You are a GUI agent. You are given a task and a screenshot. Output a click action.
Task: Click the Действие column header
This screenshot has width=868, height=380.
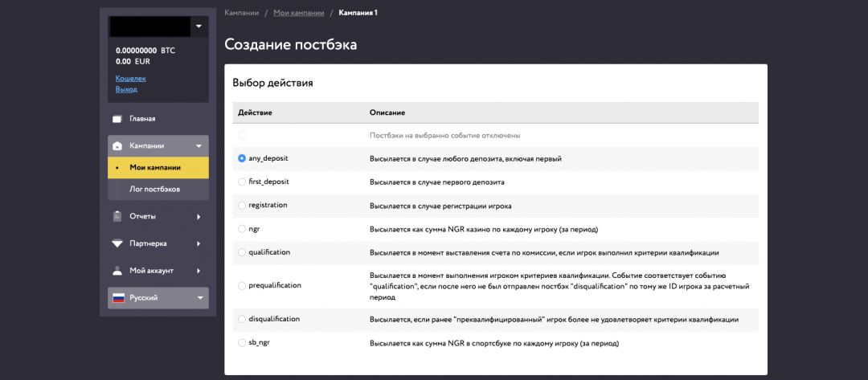[256, 112]
